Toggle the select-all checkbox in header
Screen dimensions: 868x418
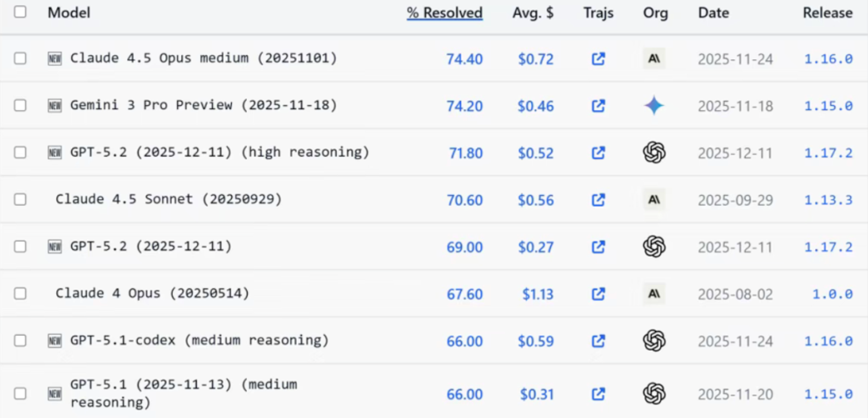pos(20,12)
